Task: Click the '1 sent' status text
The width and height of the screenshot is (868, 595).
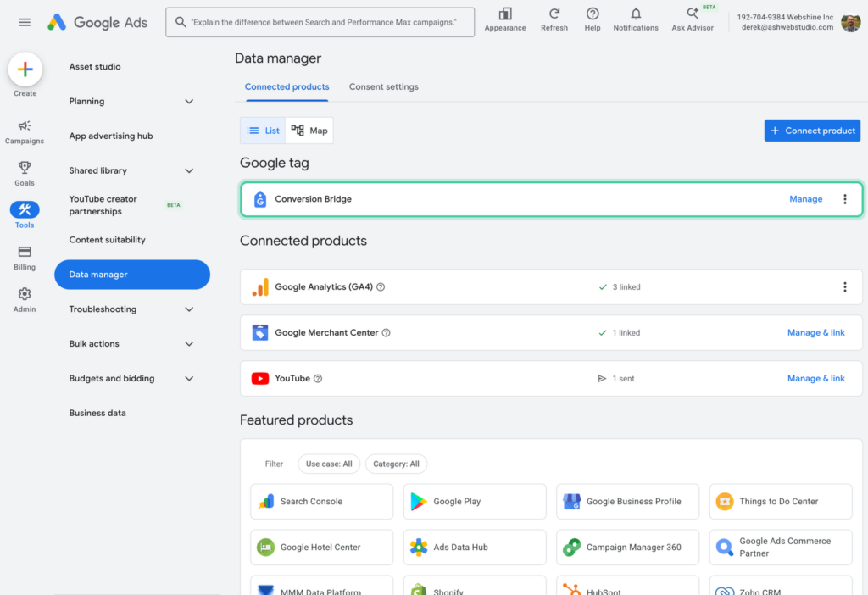Action: [623, 379]
